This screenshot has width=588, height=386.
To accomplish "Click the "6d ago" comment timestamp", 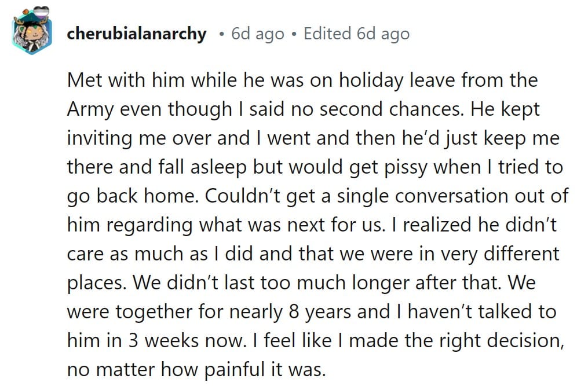I will (x=257, y=34).
